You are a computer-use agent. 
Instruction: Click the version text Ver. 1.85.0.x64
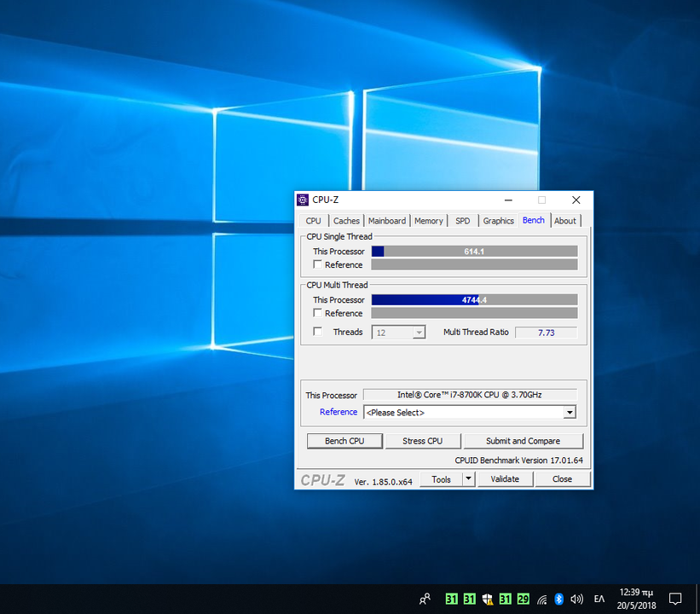coord(383,482)
